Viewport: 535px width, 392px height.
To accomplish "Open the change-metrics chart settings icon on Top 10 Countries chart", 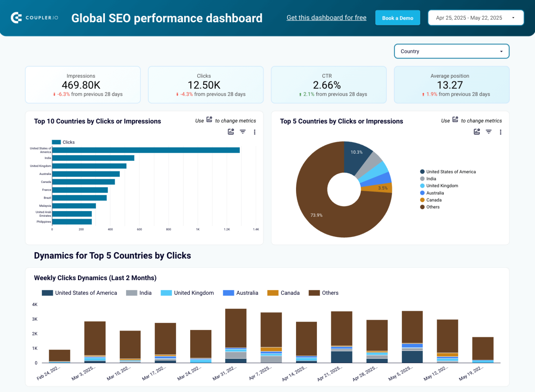I will 231,132.
